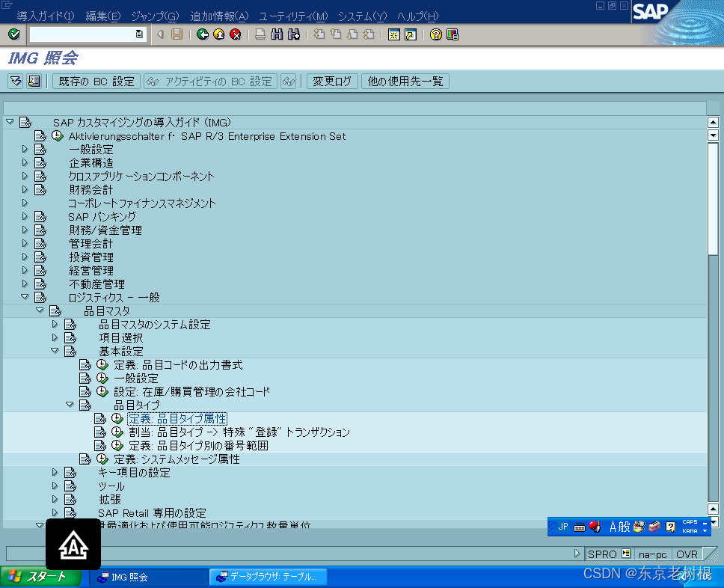Select 割当: 品目タイプ -> 特殊 登録 トランザクション entry

tap(239, 432)
